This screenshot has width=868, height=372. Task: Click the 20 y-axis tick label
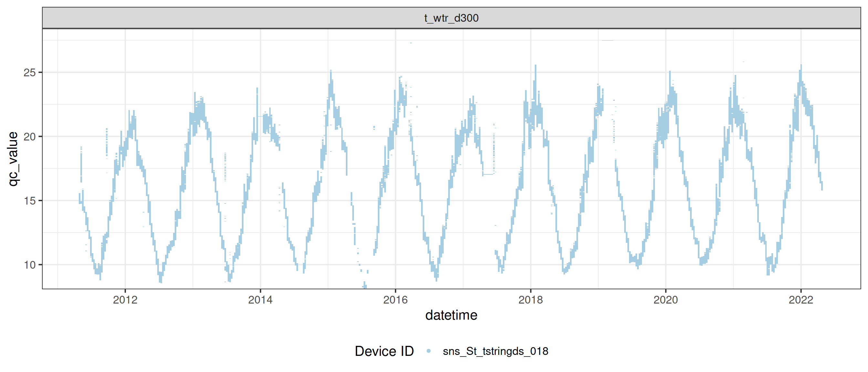(x=30, y=137)
